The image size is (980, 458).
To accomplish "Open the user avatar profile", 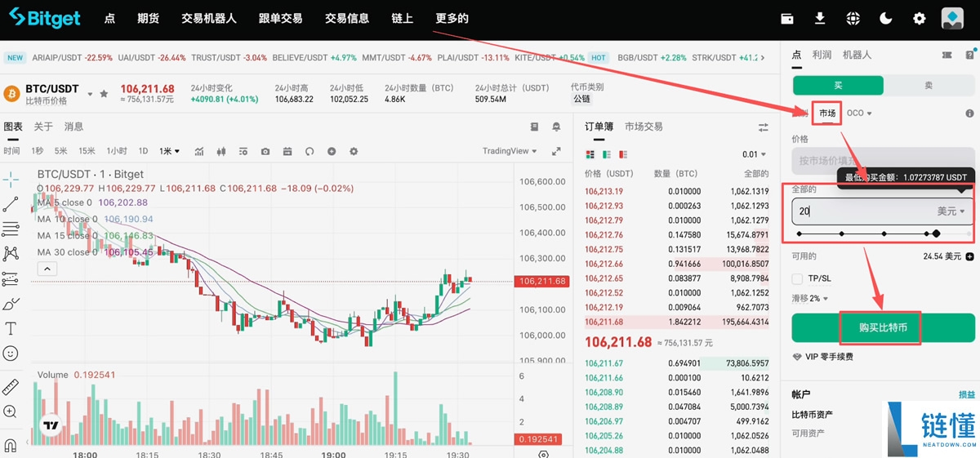I will 953,19.
